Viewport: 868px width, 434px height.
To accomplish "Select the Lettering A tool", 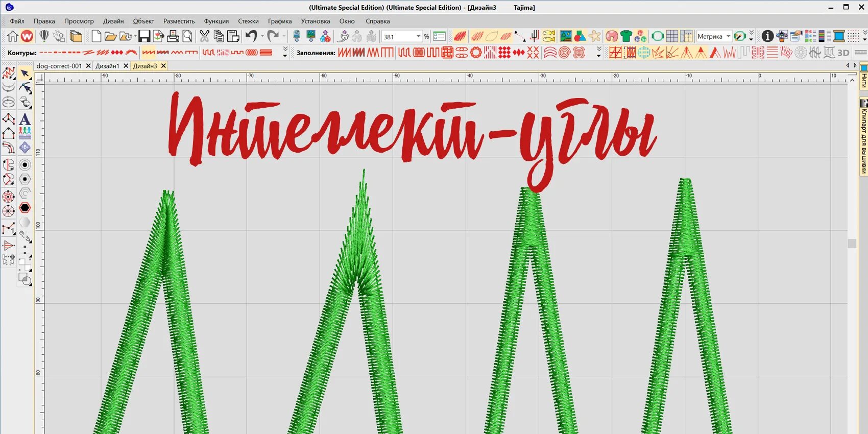I will [x=25, y=119].
